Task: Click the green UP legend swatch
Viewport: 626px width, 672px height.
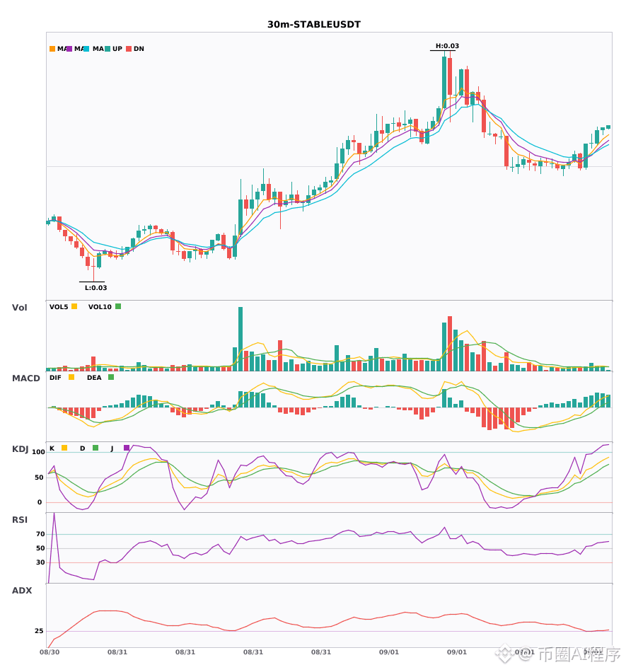Action: coord(108,49)
